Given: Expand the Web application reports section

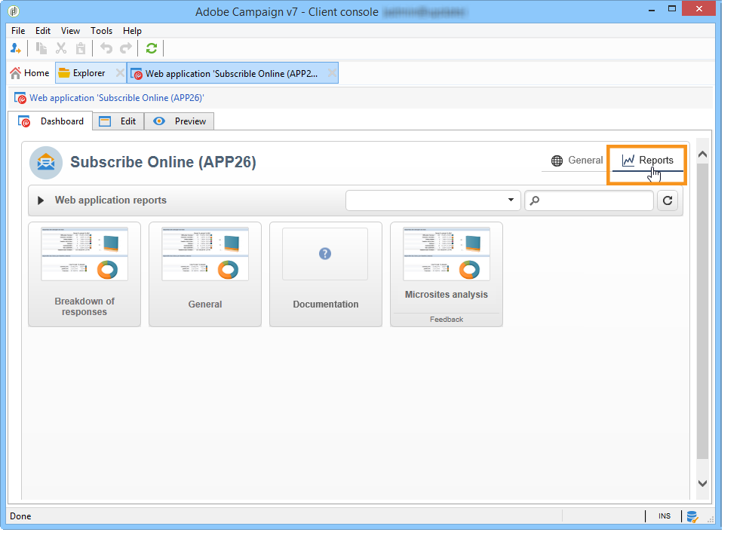Looking at the screenshot, I should click(41, 200).
